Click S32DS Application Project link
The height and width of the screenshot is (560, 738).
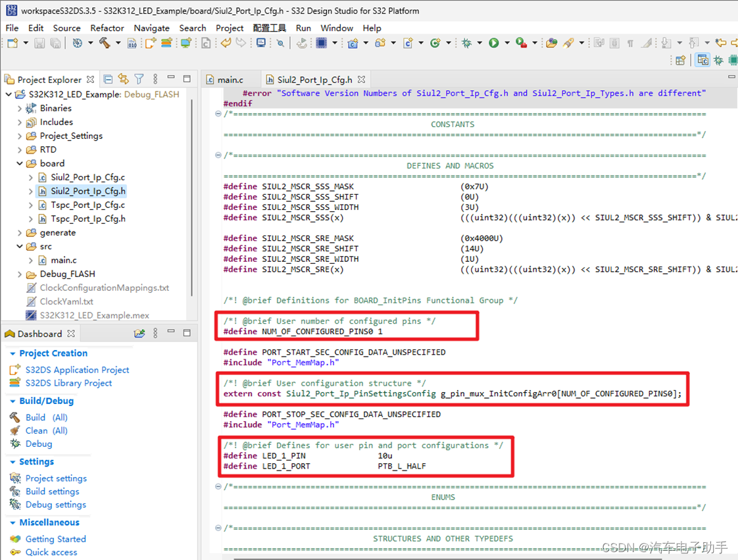pyautogui.click(x=77, y=370)
